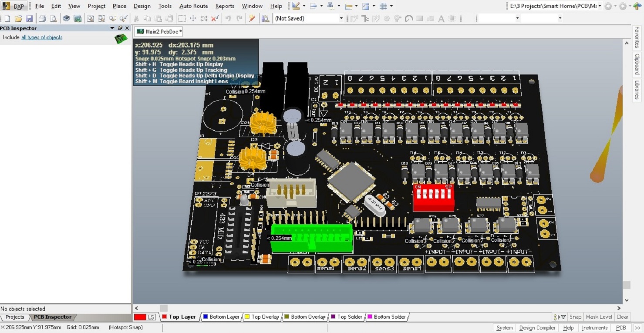Click the Zoom Selected Objects icon
The image size is (644, 333).
coord(112,18)
